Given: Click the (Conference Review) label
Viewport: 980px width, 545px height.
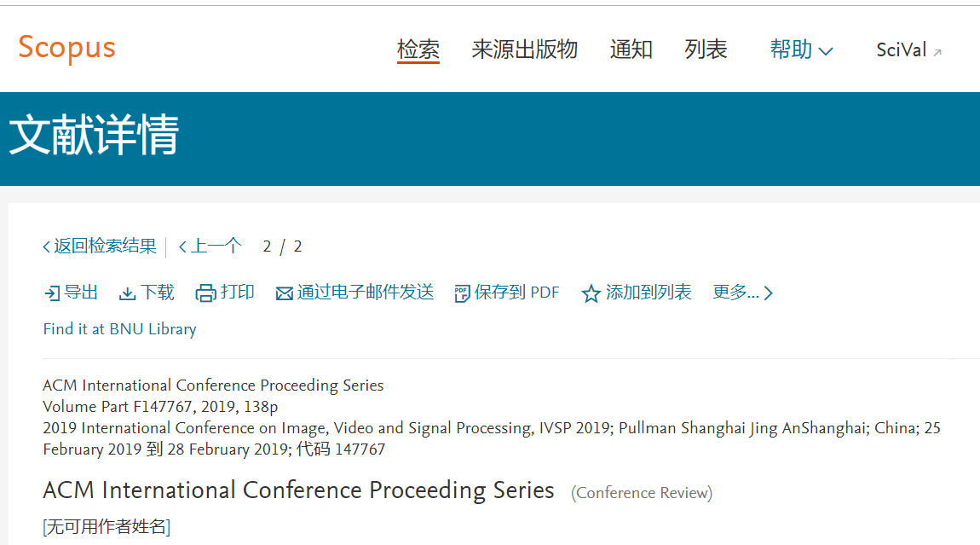Looking at the screenshot, I should click(x=641, y=493).
